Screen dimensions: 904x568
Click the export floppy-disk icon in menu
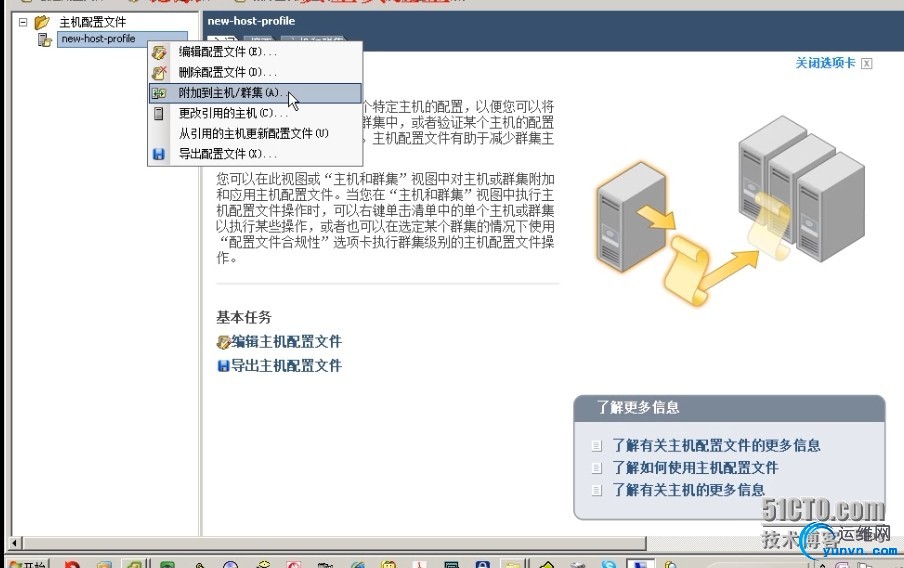click(x=159, y=154)
